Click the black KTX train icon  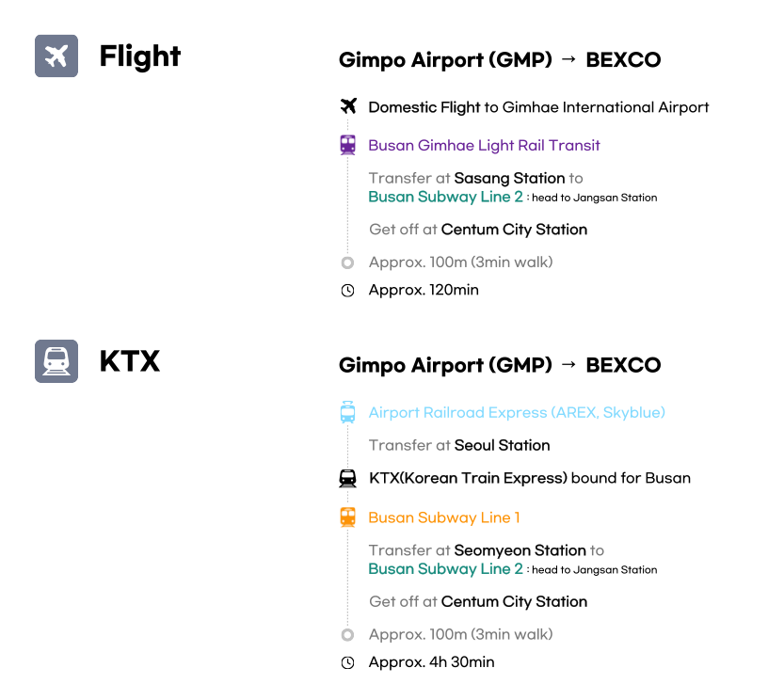pyautogui.click(x=348, y=478)
